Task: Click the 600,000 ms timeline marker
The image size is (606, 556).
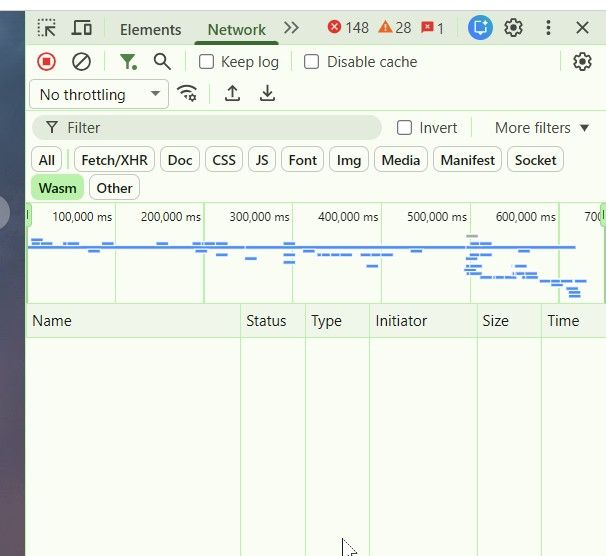Action: pos(526,217)
